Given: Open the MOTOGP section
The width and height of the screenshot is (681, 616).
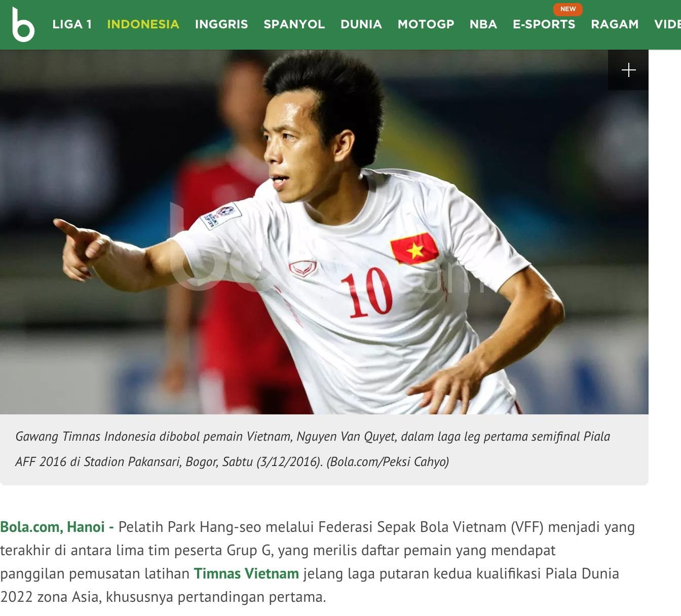Looking at the screenshot, I should 426,24.
